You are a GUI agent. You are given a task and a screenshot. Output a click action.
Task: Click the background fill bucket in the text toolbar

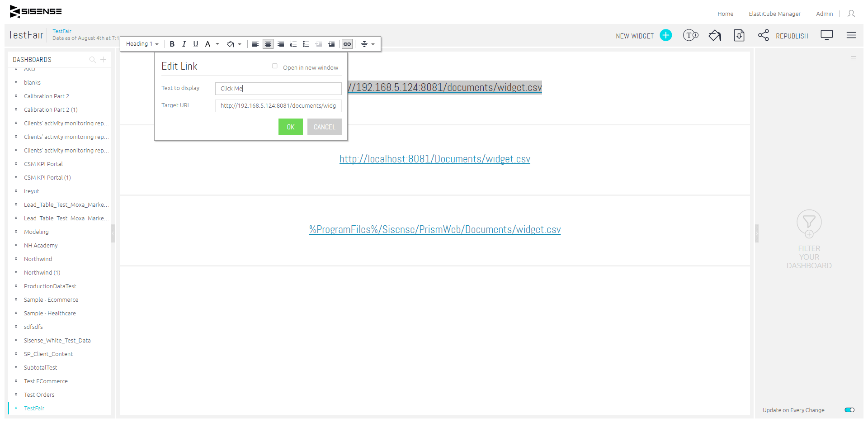click(x=231, y=44)
